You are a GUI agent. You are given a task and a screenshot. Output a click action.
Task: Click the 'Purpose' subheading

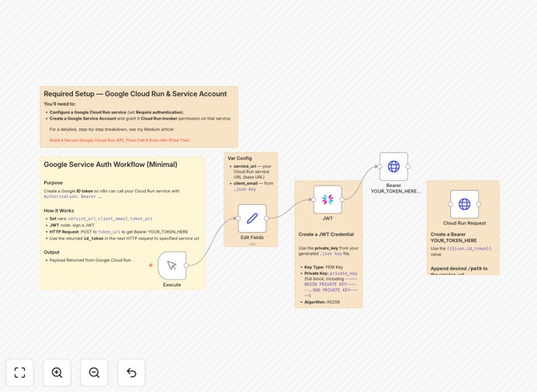tap(53, 182)
